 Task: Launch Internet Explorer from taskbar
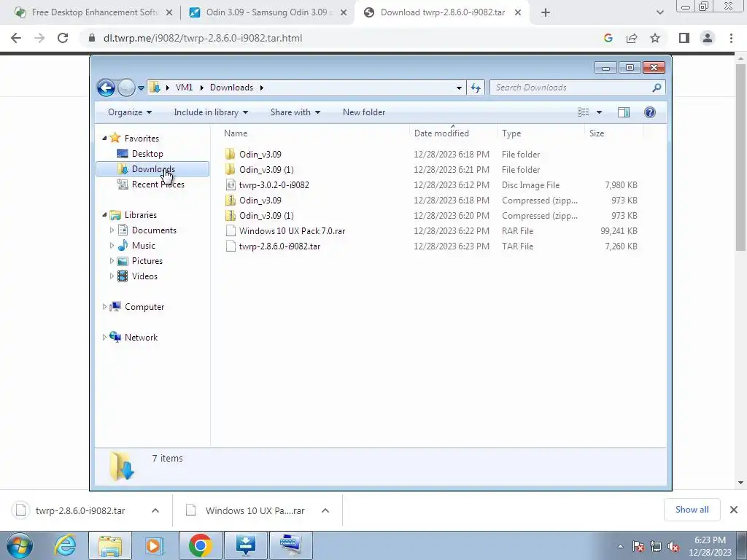[65, 545]
